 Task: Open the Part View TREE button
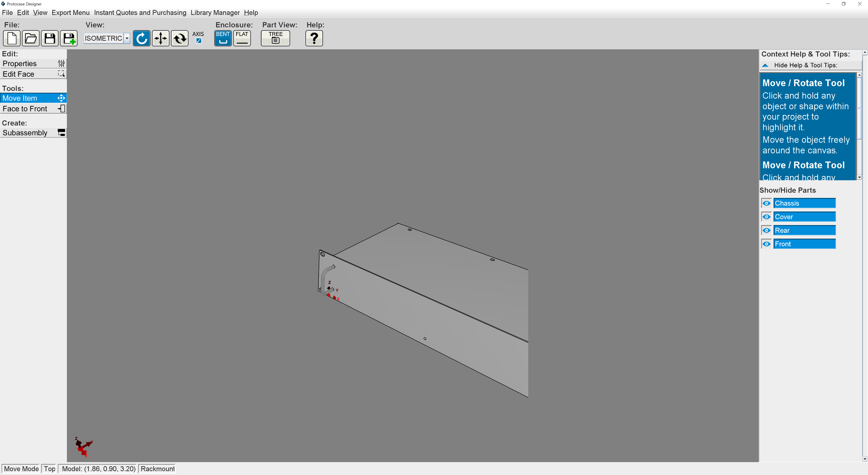[275, 38]
